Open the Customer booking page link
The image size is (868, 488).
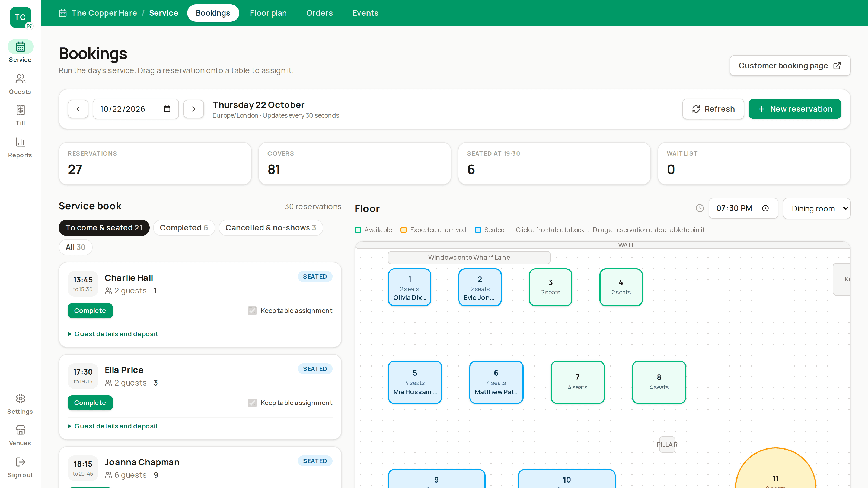[790, 66]
